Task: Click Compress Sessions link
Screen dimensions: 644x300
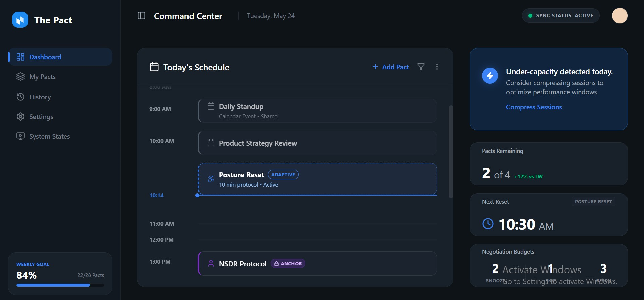Action: point(534,107)
